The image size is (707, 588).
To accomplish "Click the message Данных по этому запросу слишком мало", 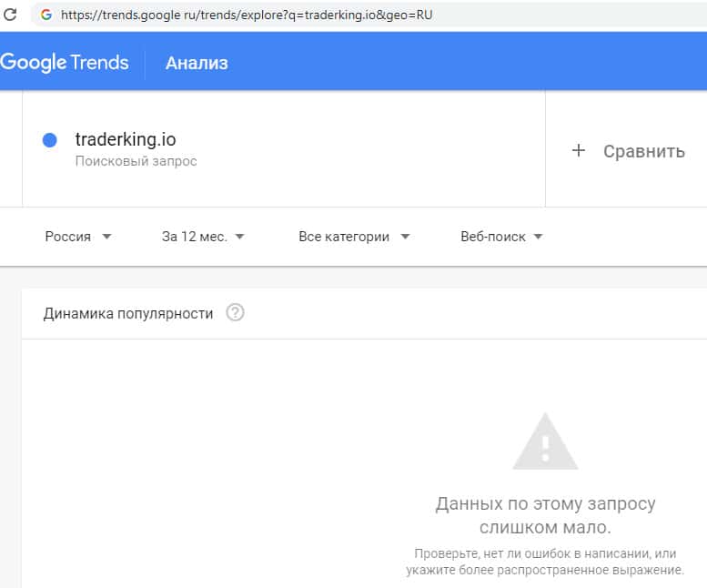I will click(x=545, y=515).
